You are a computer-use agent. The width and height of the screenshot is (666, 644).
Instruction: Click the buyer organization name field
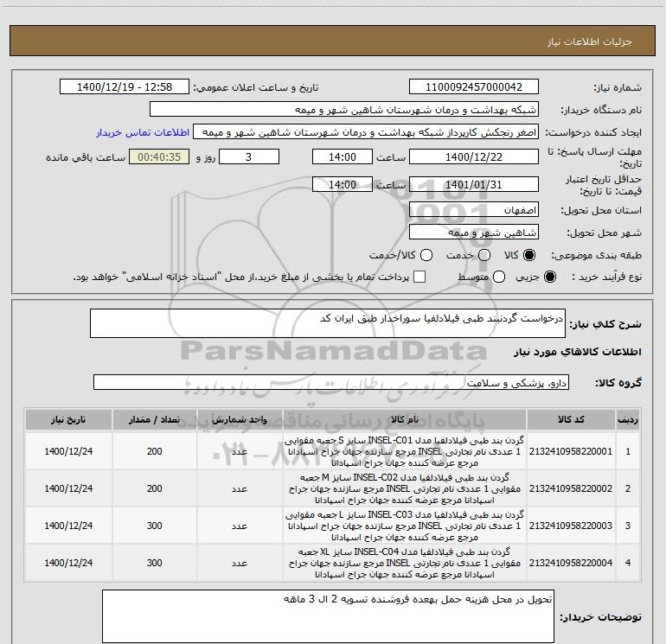click(344, 110)
